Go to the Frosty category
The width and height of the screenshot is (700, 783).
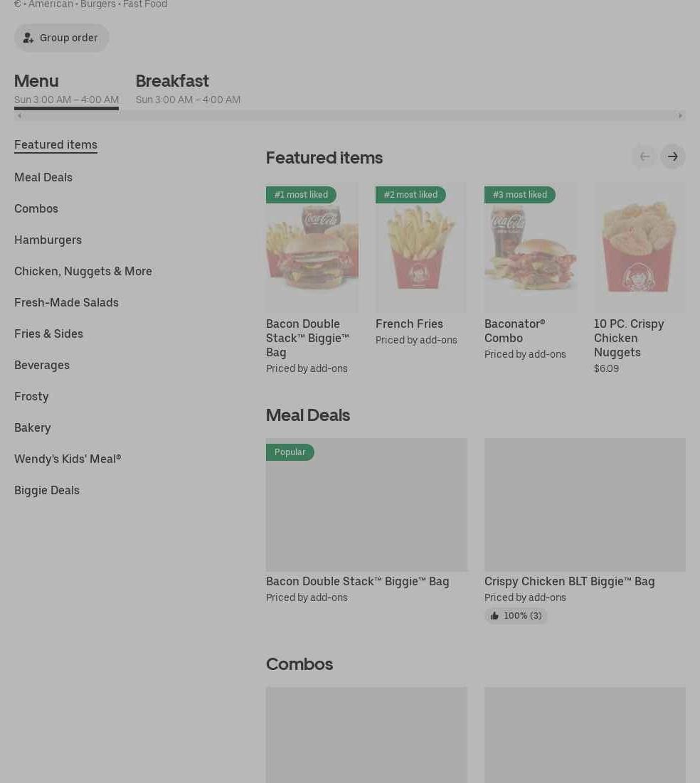pyautogui.click(x=31, y=397)
